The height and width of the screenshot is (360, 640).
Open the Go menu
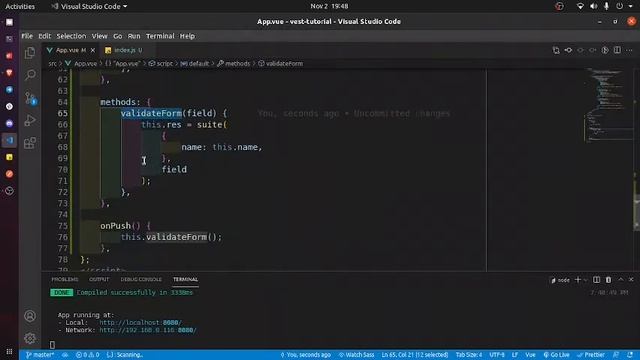(118, 36)
